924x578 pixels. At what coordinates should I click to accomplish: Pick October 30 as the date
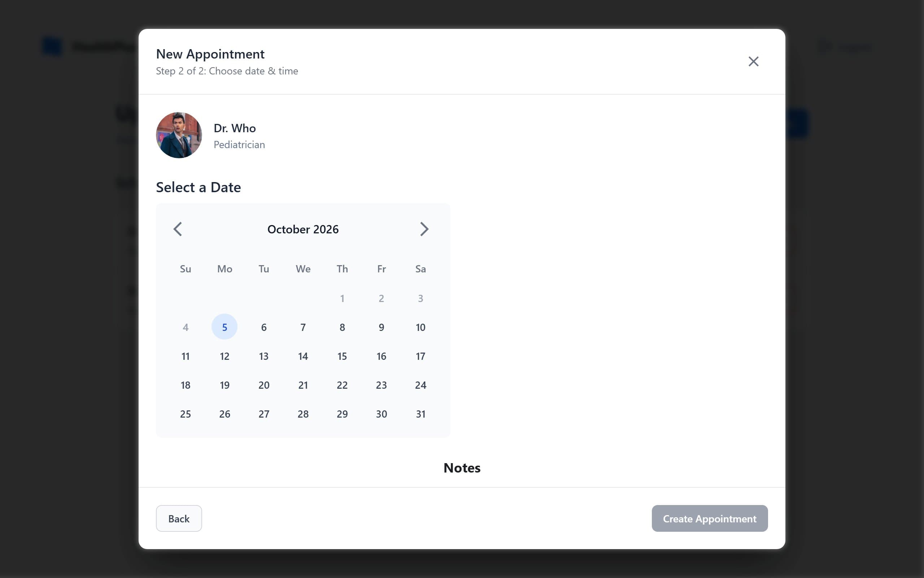[382, 414]
